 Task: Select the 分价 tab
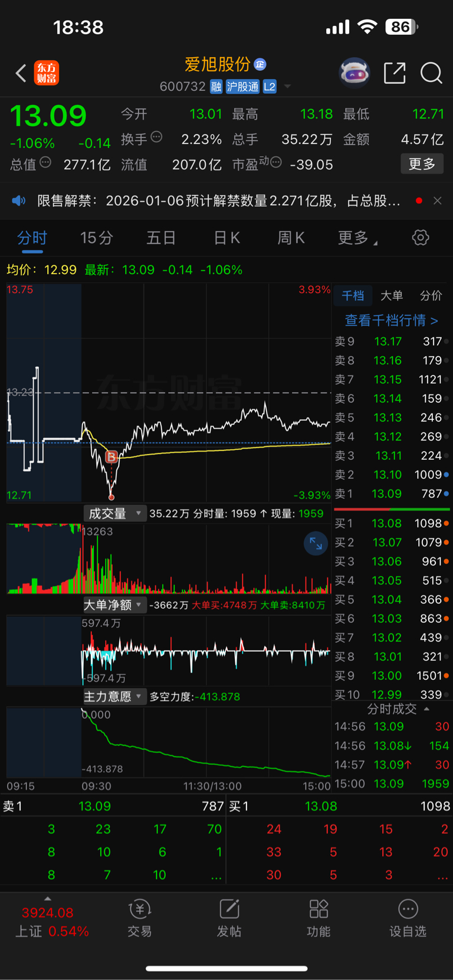pos(431,295)
